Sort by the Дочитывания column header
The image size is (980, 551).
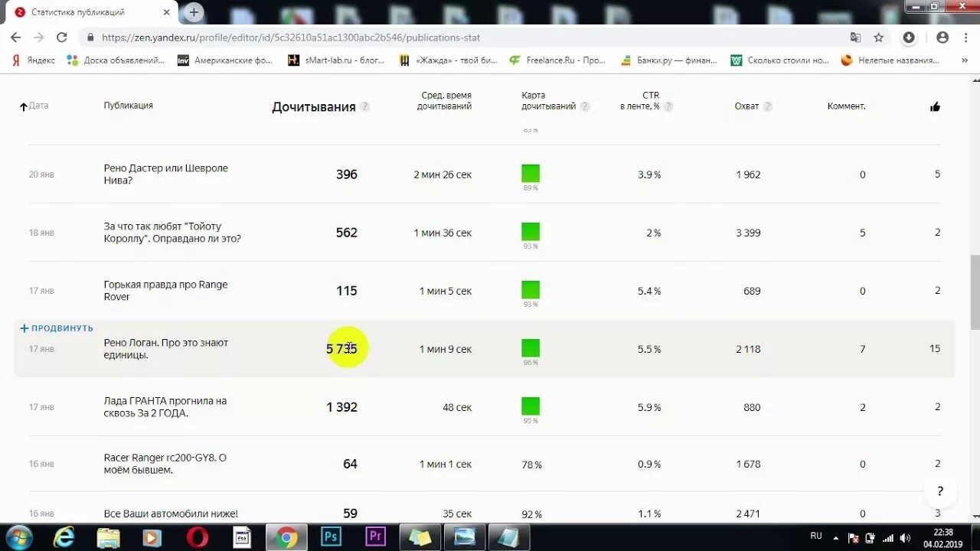point(314,107)
